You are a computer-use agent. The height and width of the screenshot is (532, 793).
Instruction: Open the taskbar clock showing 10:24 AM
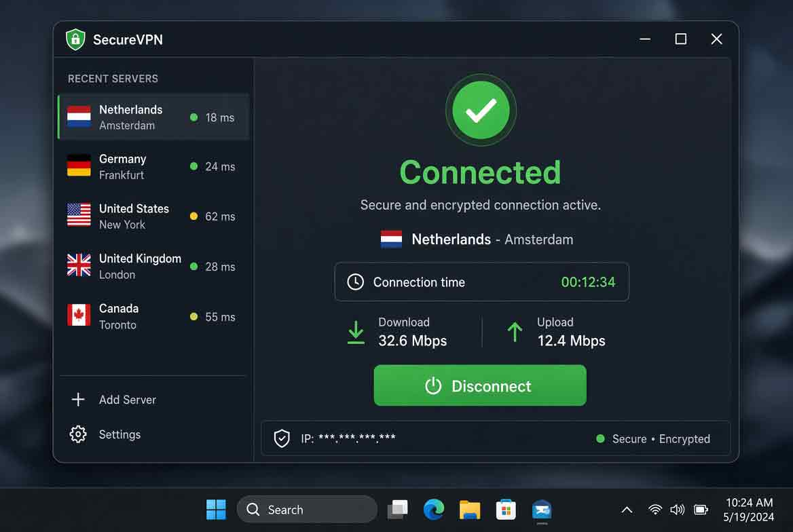pos(749,509)
